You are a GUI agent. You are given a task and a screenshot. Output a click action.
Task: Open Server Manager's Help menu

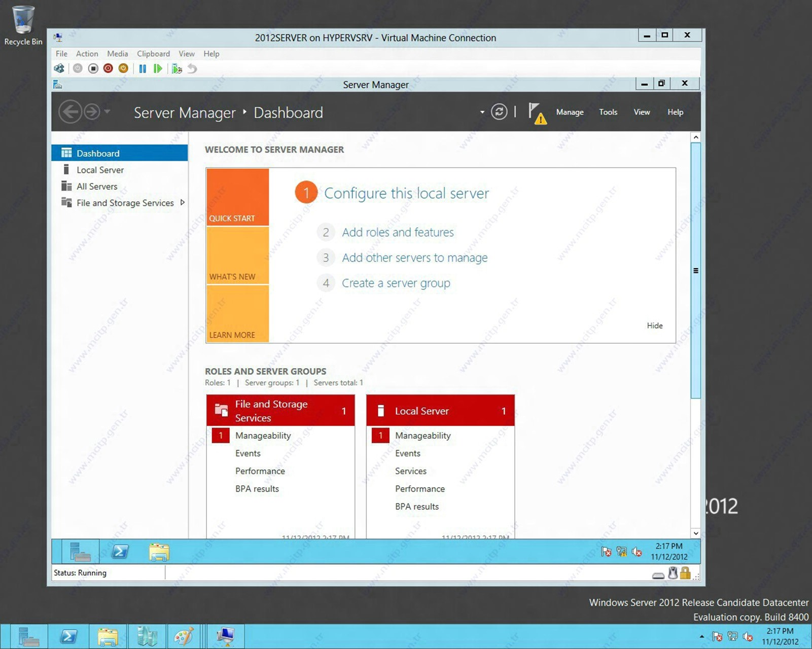[x=675, y=112]
